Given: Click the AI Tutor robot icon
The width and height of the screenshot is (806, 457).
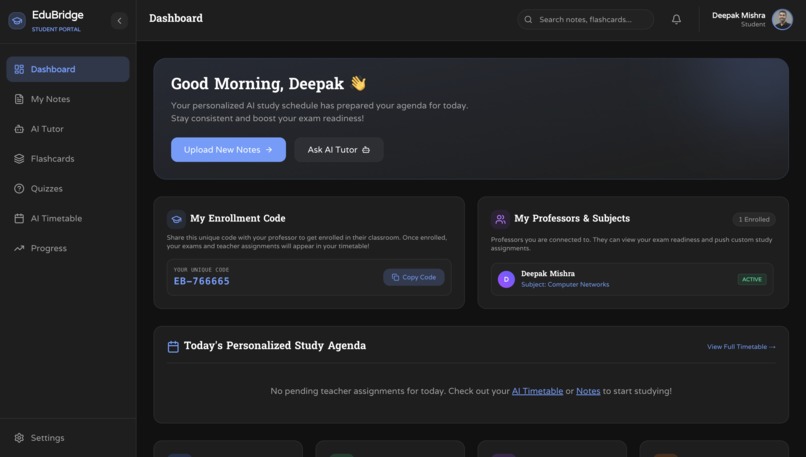Looking at the screenshot, I should point(19,129).
